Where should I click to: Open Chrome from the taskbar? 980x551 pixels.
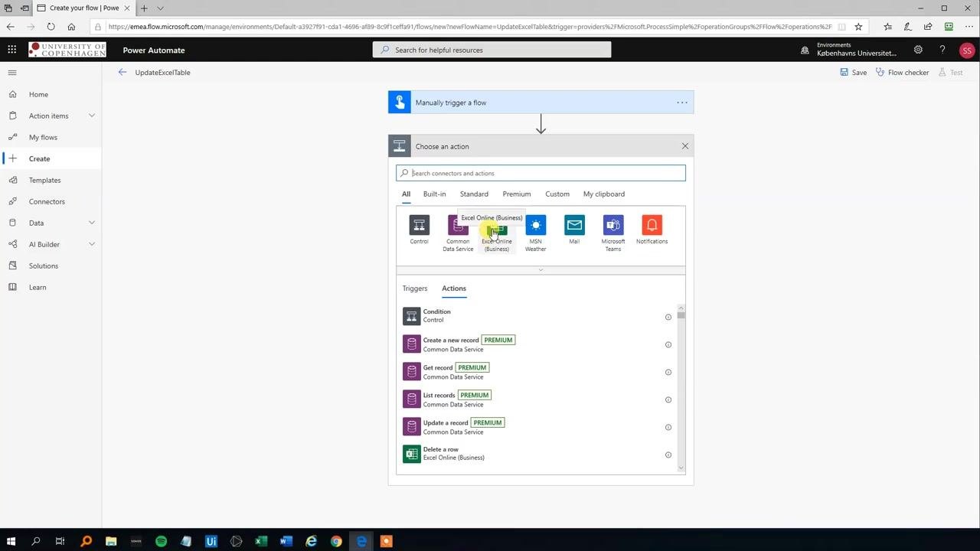click(x=336, y=541)
